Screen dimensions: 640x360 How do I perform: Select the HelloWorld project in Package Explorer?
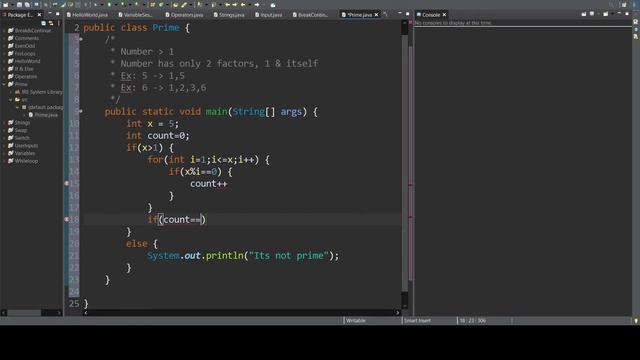tap(27, 61)
